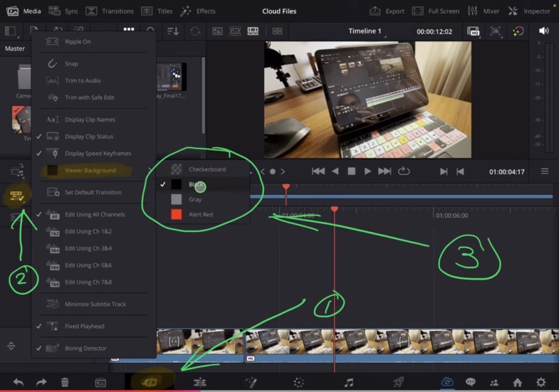This screenshot has height=392, width=559.
Task: Open the Transitions menu
Action: 111,11
